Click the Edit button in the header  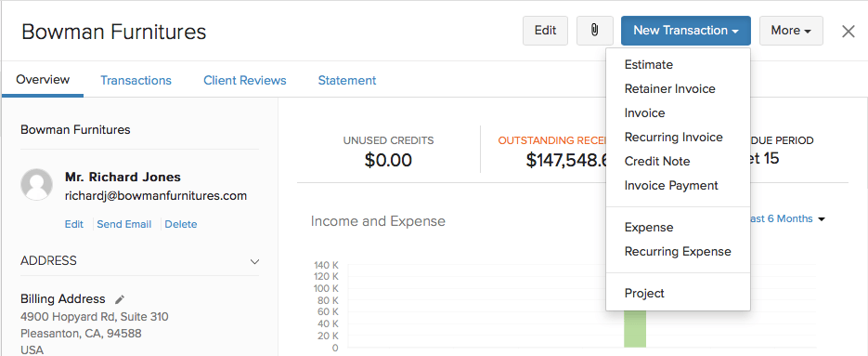point(545,31)
